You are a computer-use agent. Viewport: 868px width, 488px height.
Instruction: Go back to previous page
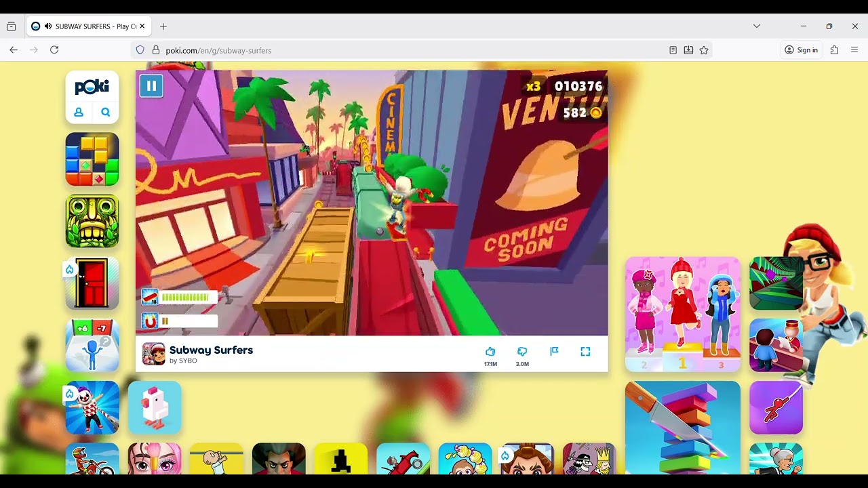coord(14,50)
